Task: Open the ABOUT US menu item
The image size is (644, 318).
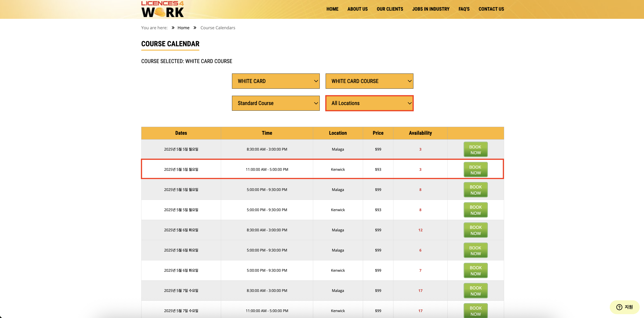Action: click(x=357, y=9)
